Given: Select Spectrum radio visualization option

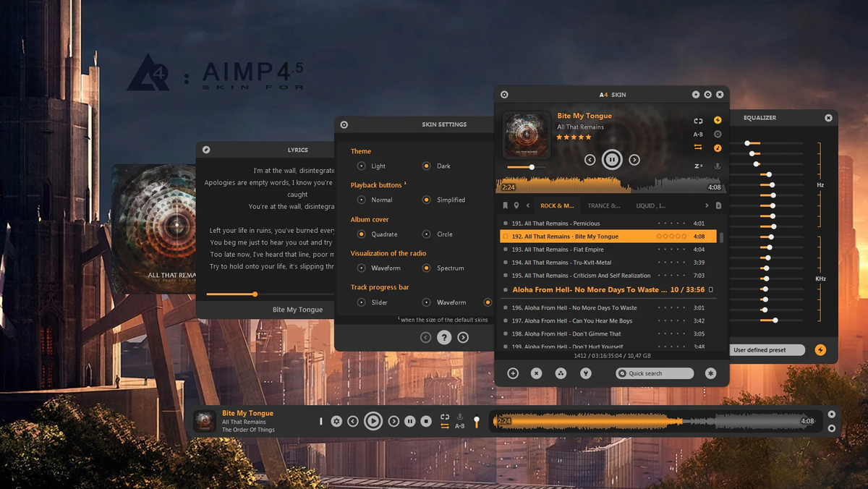Looking at the screenshot, I should click(x=427, y=268).
